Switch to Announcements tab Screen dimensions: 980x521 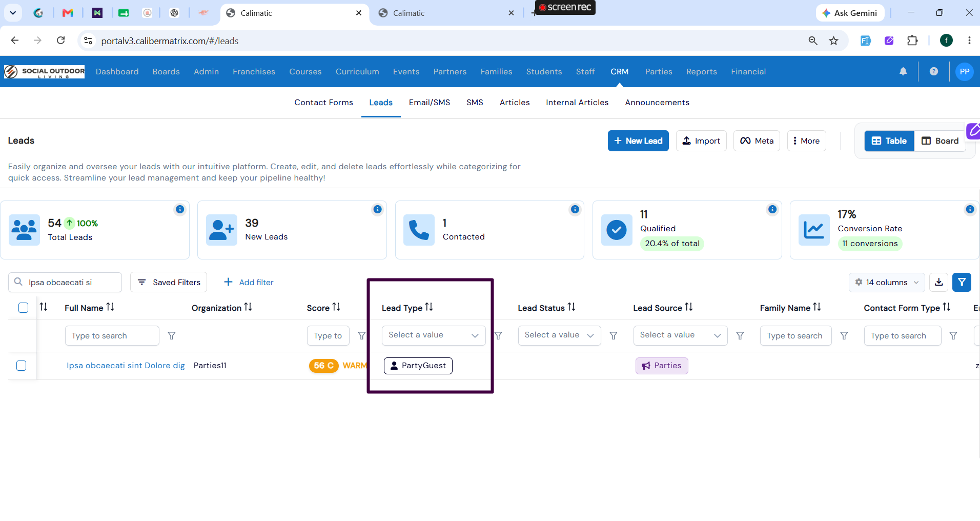657,103
